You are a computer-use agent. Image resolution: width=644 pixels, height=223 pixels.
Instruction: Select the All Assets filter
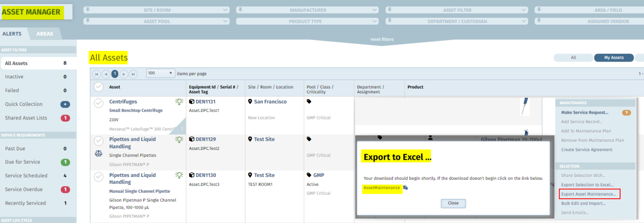coord(38,63)
